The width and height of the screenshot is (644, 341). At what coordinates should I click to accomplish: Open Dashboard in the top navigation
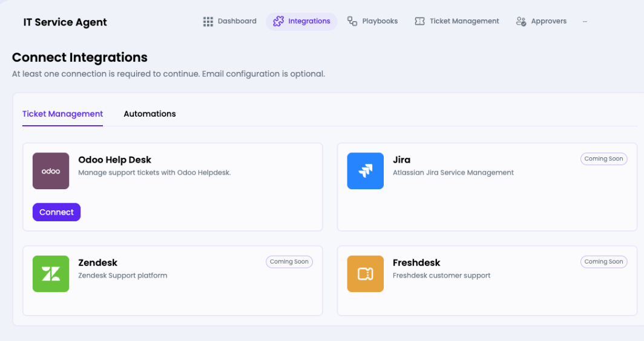pyautogui.click(x=229, y=21)
